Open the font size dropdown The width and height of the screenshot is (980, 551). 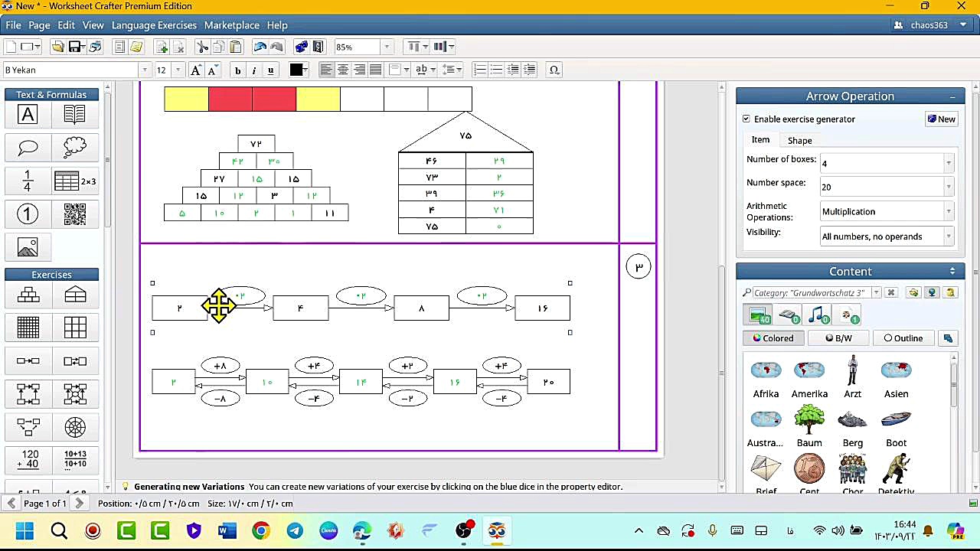pyautogui.click(x=178, y=70)
